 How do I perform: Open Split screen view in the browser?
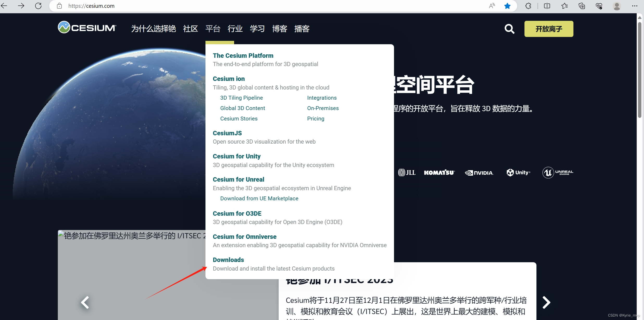click(547, 6)
